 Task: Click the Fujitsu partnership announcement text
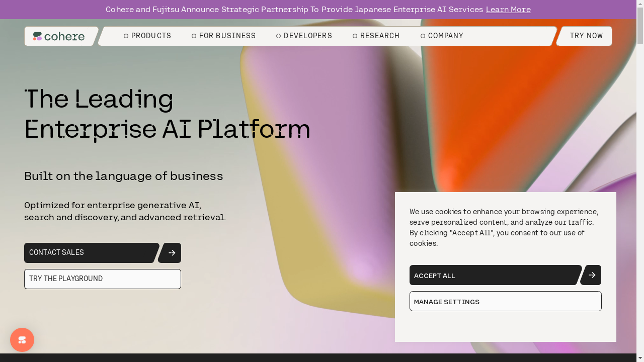[x=294, y=10]
